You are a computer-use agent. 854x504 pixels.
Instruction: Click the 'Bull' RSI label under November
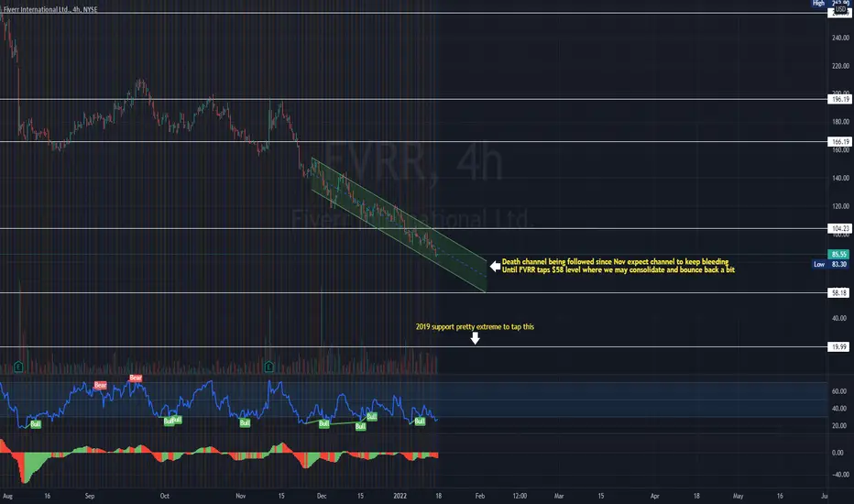coord(245,422)
